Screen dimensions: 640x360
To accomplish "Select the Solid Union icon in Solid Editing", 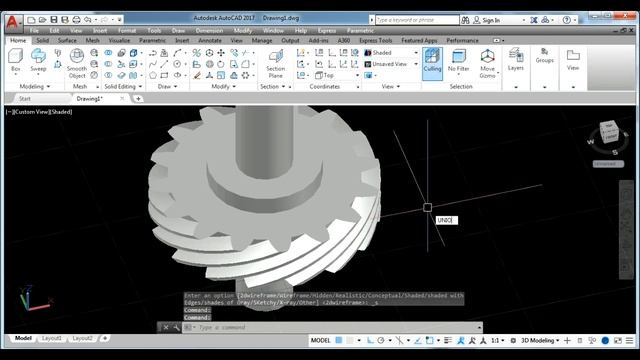I will [108, 53].
